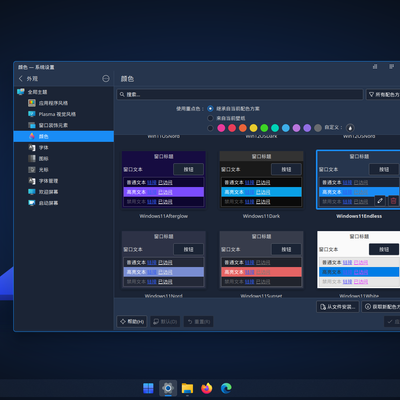
Task: Go back using the arrow beside 外观
Action: pyautogui.click(x=21, y=79)
